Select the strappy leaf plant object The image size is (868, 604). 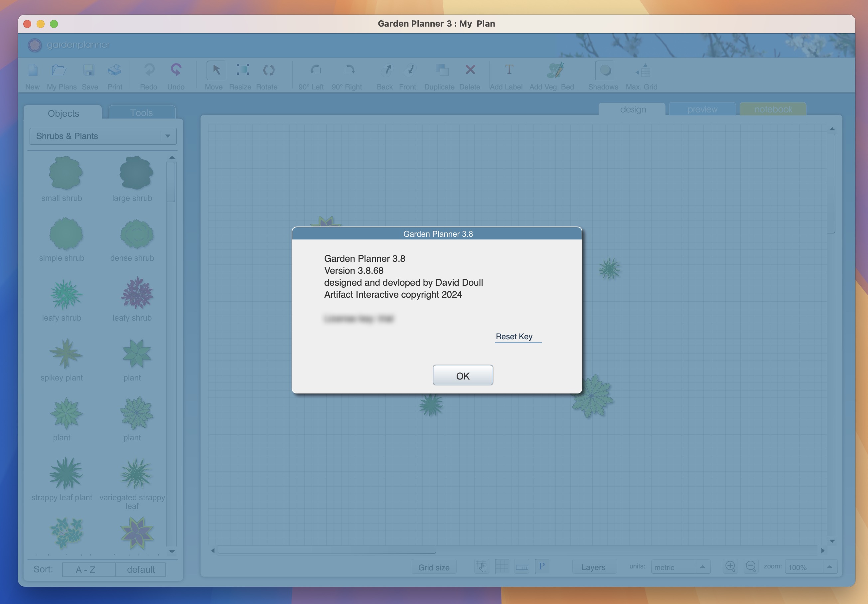pyautogui.click(x=66, y=473)
